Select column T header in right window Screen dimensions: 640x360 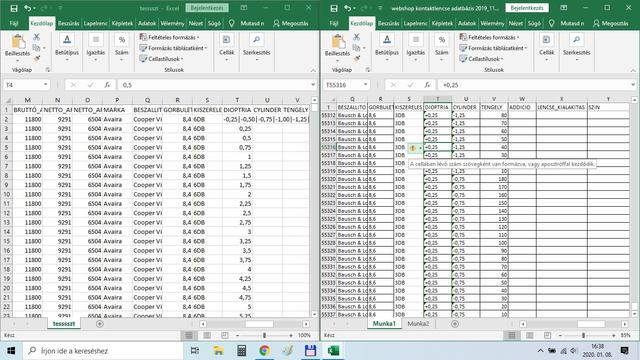(438, 99)
